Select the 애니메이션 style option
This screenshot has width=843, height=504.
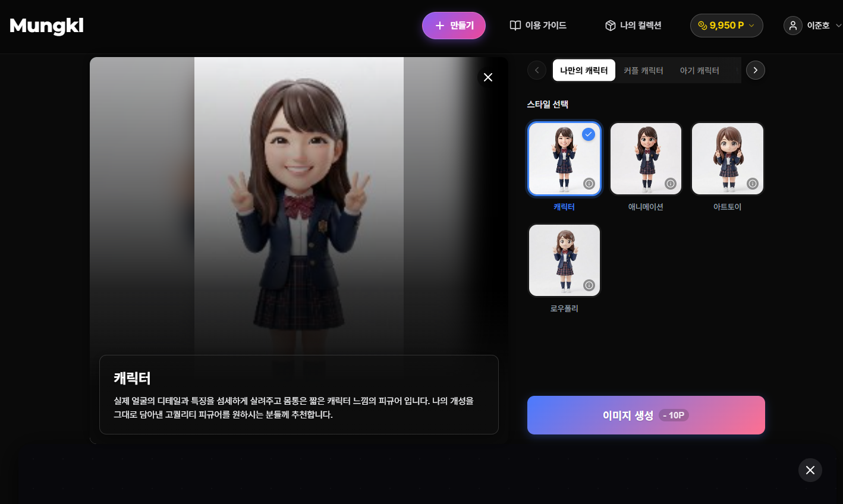pos(646,159)
